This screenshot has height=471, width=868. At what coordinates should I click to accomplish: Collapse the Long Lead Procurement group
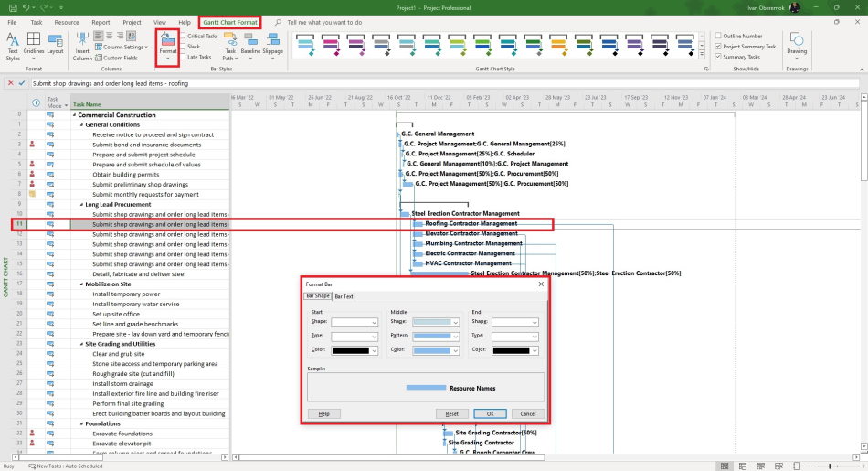pyautogui.click(x=82, y=205)
